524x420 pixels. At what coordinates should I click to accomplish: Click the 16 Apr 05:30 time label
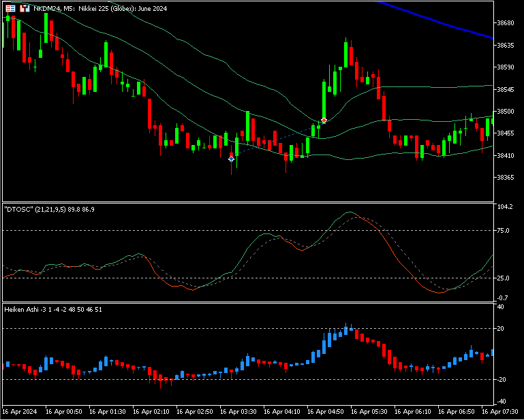point(369,411)
